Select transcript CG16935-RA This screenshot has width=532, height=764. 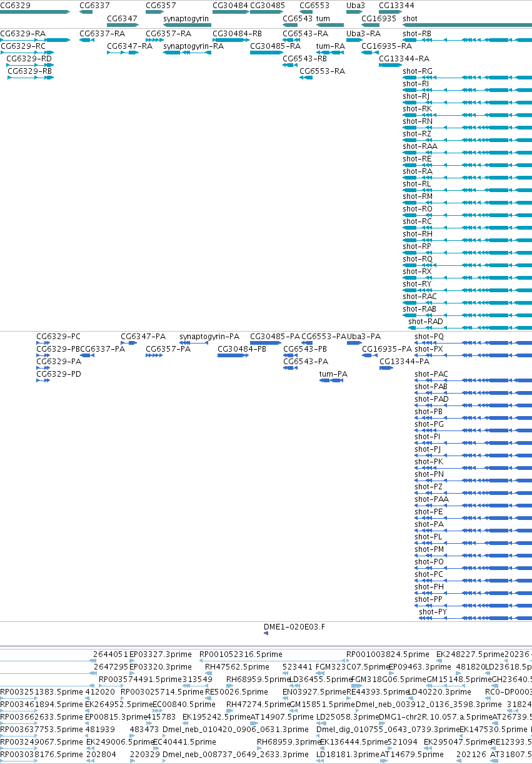click(x=386, y=46)
